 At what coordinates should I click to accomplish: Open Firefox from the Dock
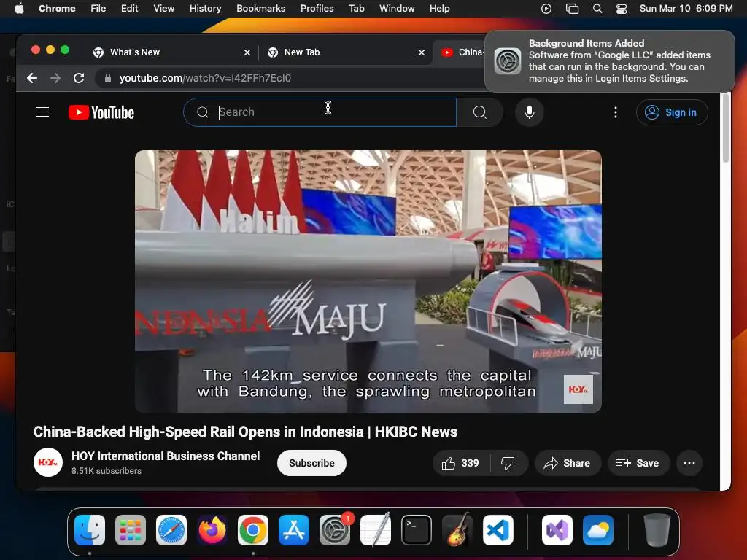click(x=212, y=530)
